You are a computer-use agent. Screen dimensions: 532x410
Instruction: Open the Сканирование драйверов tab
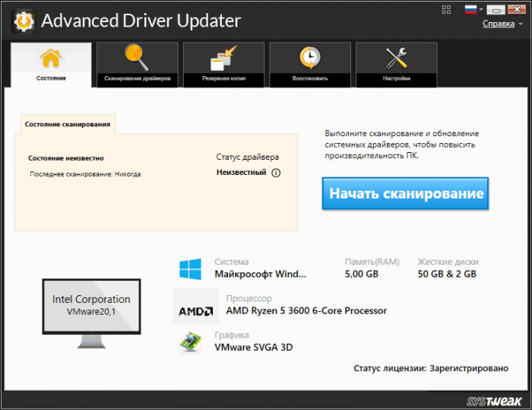[x=138, y=65]
